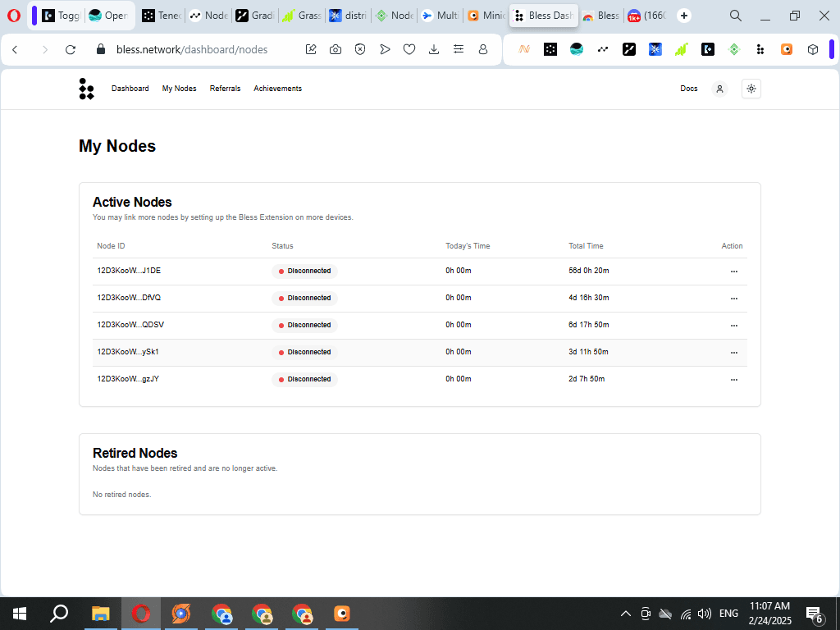Click the browser reload button
Viewport: 840px width, 630px height.
coord(71,49)
